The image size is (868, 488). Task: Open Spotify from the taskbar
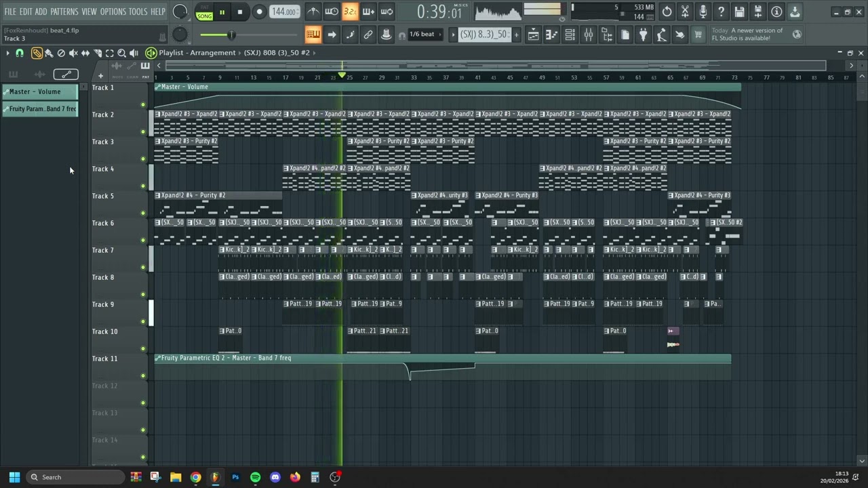click(x=255, y=477)
